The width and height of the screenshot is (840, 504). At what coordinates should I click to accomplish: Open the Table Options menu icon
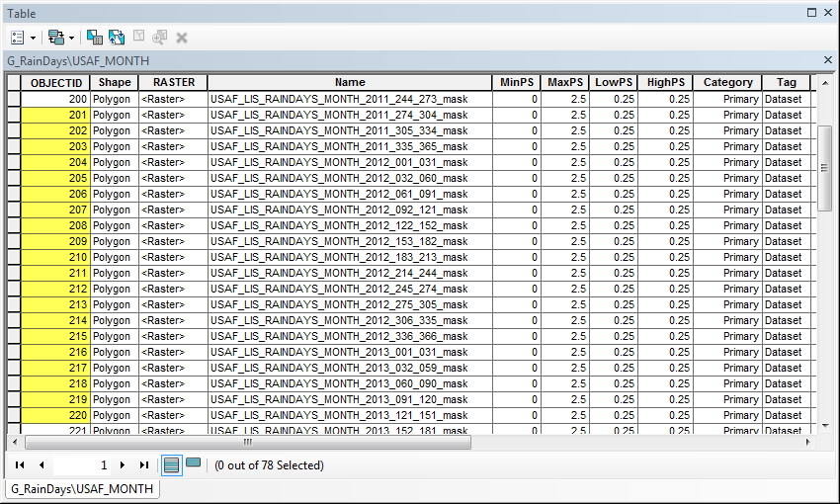coord(17,37)
